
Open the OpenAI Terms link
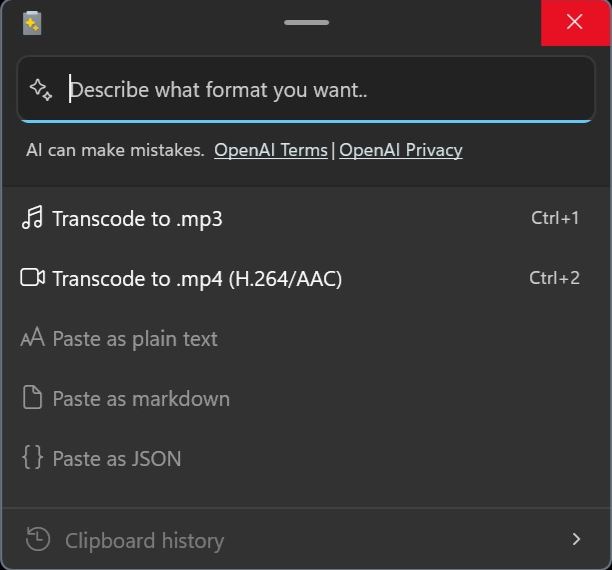click(x=271, y=150)
